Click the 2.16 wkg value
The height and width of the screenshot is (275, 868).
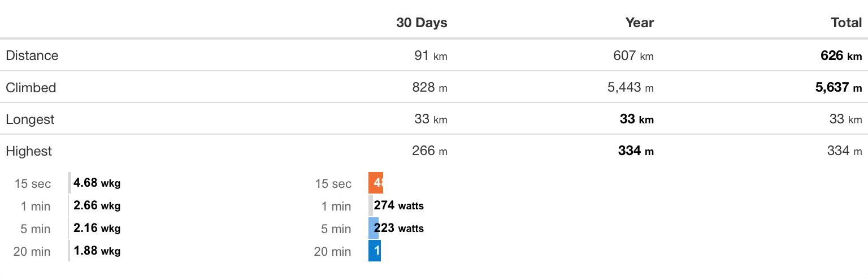(97, 229)
